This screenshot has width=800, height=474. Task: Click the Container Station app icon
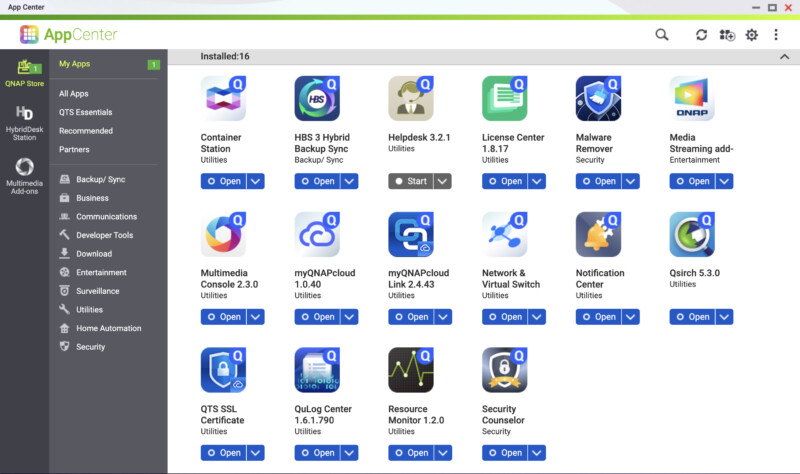223,98
